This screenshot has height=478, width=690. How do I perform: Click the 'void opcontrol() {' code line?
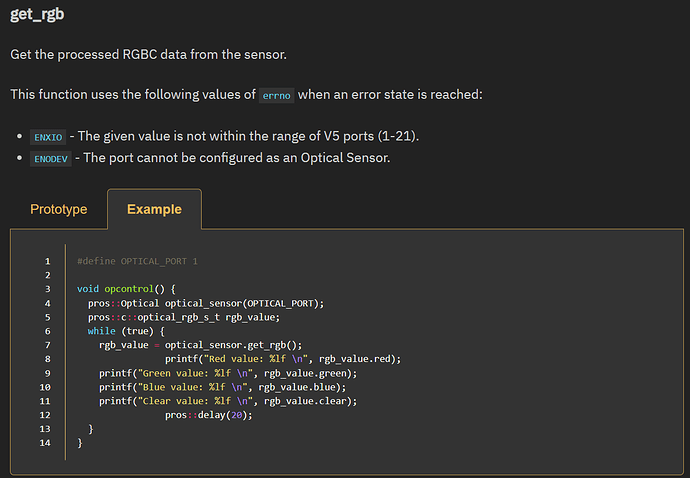[126, 289]
